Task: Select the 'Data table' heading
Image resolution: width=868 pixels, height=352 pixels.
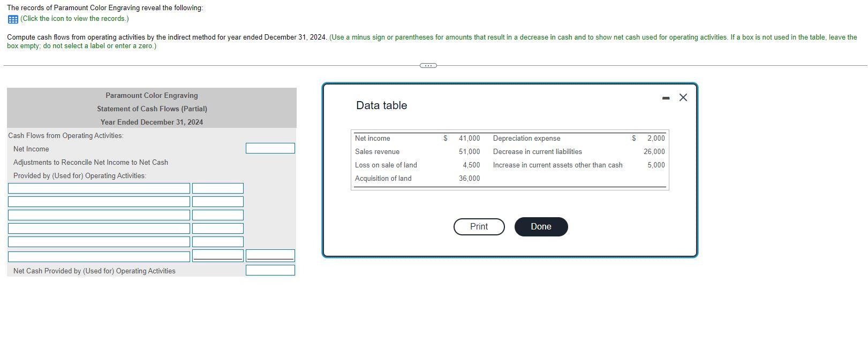Action: click(381, 105)
